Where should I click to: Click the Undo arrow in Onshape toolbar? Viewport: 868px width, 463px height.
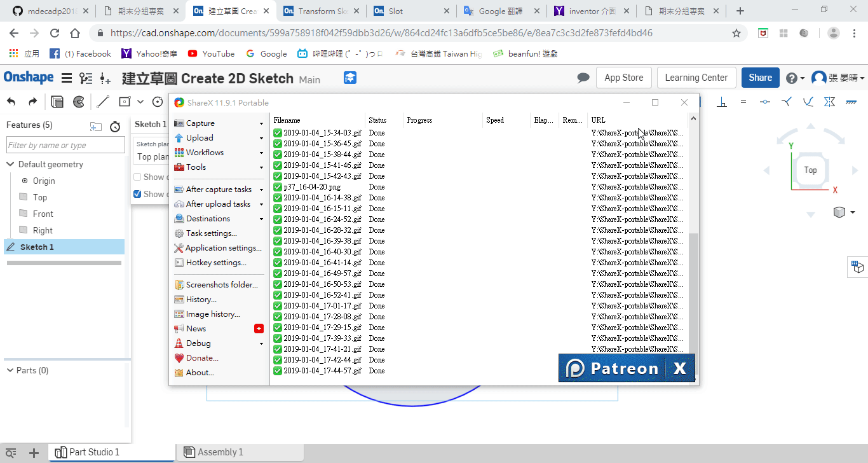click(x=11, y=102)
